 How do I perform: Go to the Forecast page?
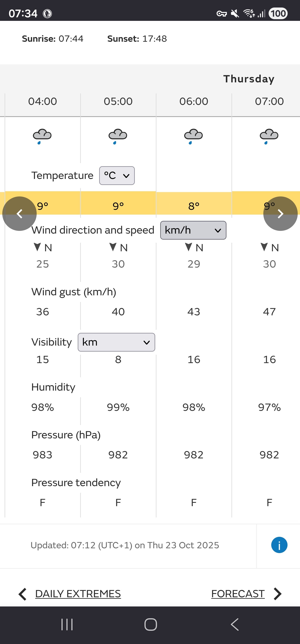click(238, 594)
